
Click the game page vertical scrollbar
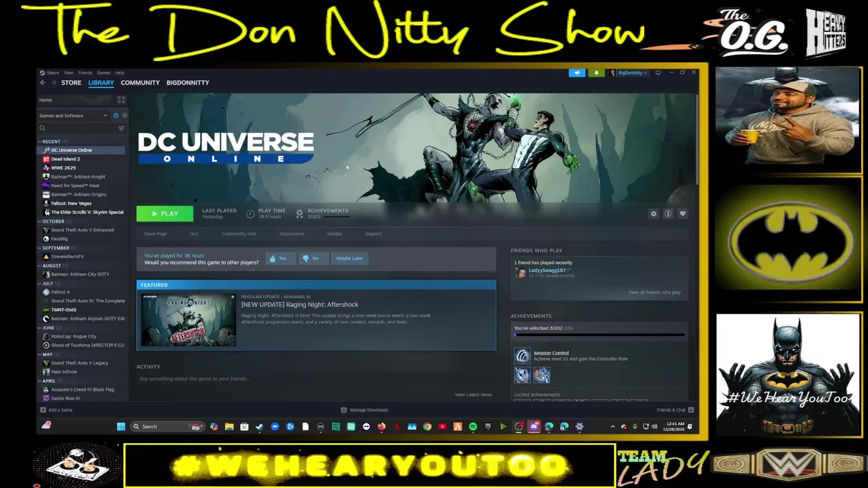(698, 139)
